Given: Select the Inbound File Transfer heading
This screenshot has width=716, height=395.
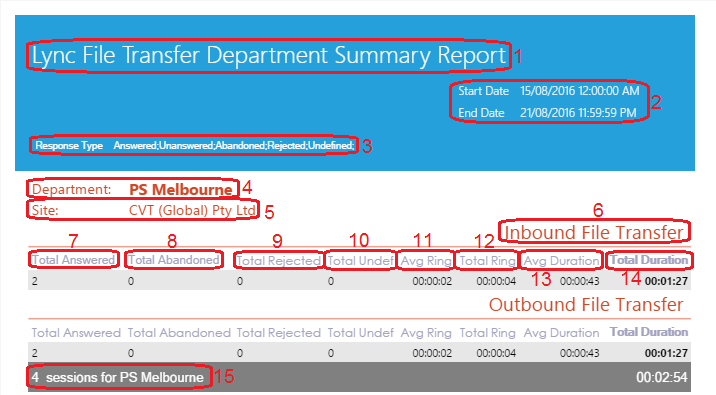Looking at the screenshot, I should click(593, 232).
